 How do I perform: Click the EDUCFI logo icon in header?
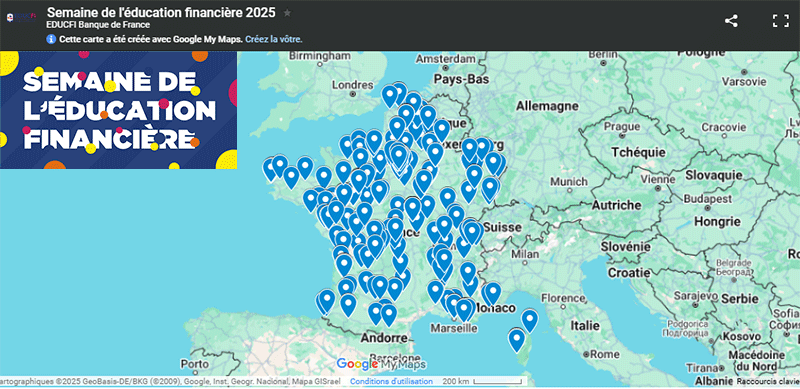21,17
